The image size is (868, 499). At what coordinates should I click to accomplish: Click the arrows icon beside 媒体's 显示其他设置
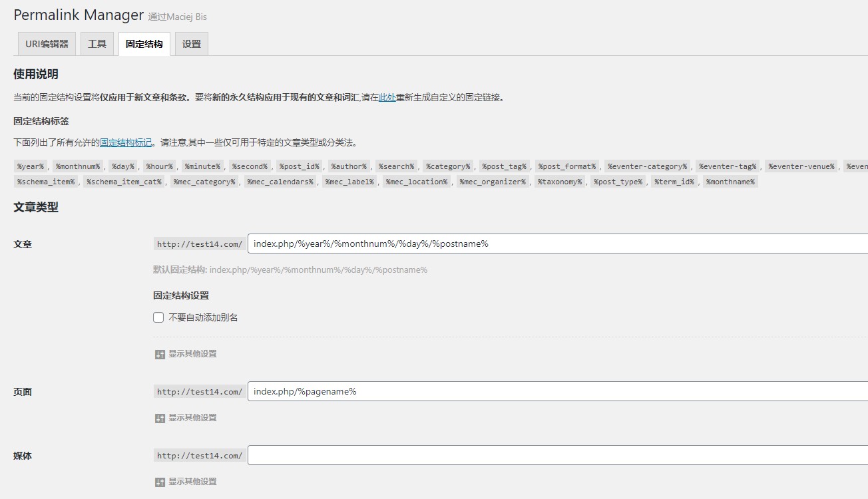160,482
